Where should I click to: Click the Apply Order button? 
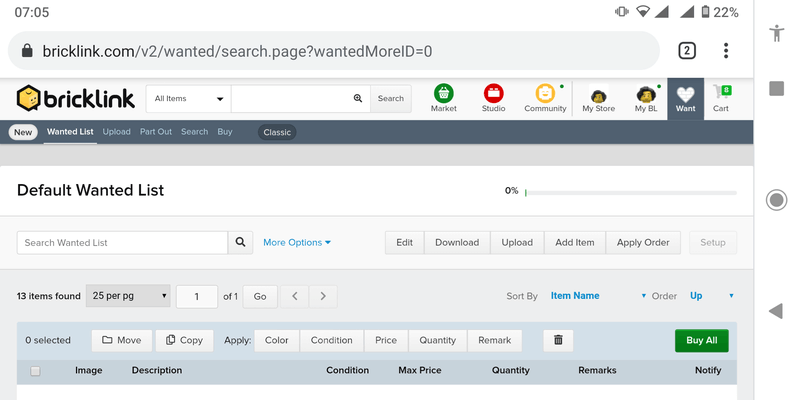point(643,242)
